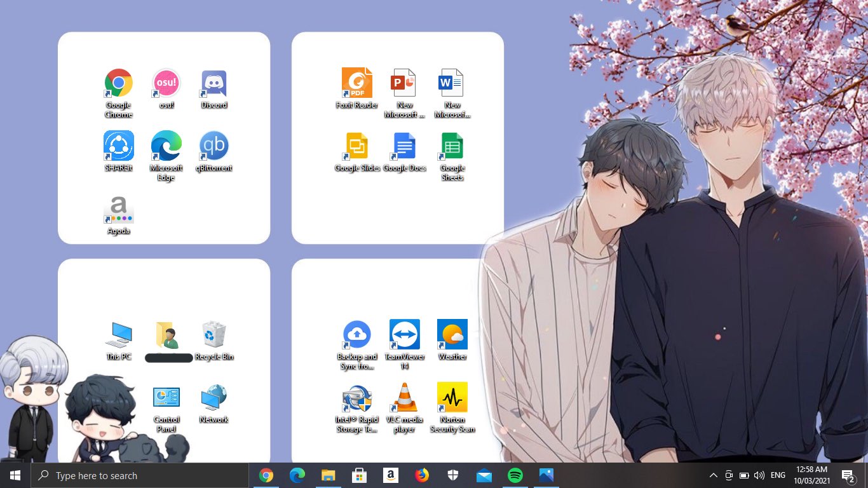
Task: Select the New Microsoft PowerPoint file icon
Action: (404, 93)
